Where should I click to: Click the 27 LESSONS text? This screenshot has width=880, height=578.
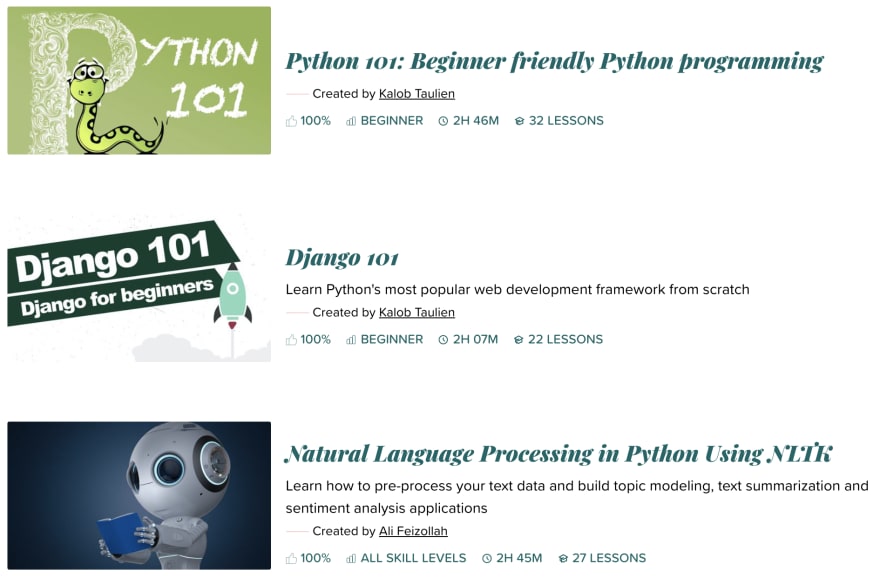pos(609,558)
